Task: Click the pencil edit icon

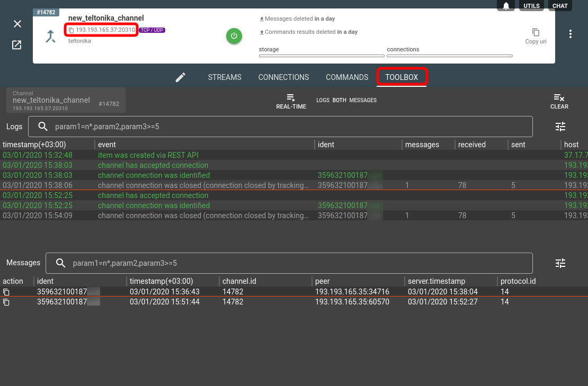Action: (x=181, y=77)
